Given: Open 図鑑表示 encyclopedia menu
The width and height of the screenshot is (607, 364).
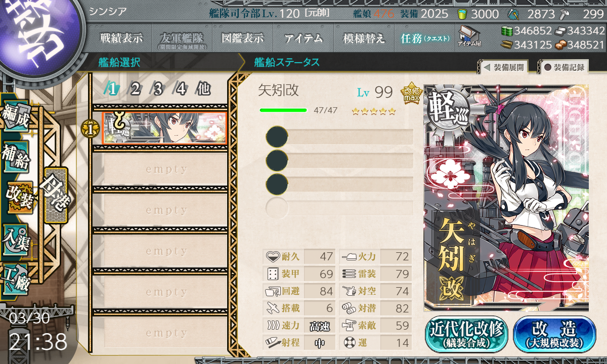Looking at the screenshot, I should tap(243, 38).
